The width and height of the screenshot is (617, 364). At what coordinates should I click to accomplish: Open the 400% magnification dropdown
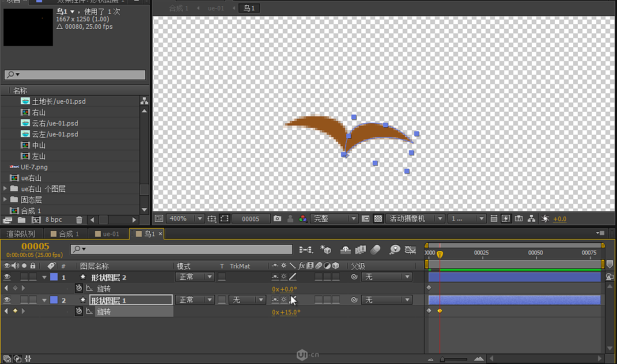[x=185, y=218]
